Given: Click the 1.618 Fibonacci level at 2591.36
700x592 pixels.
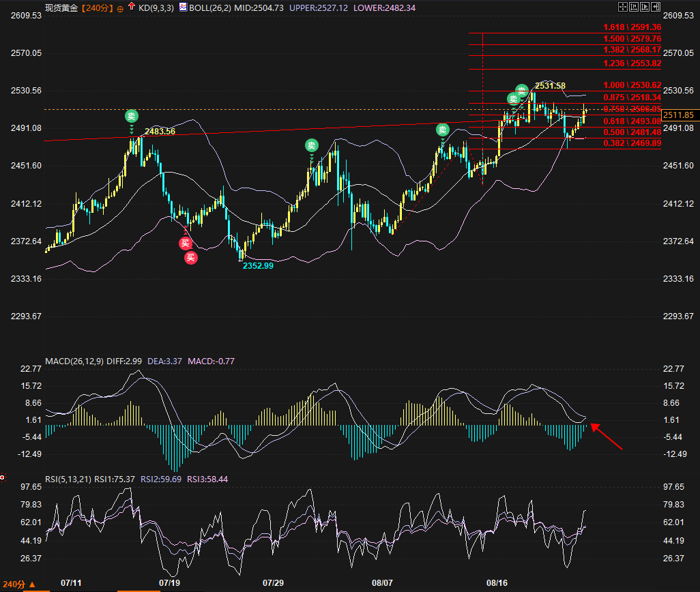Looking at the screenshot, I should coord(632,27).
